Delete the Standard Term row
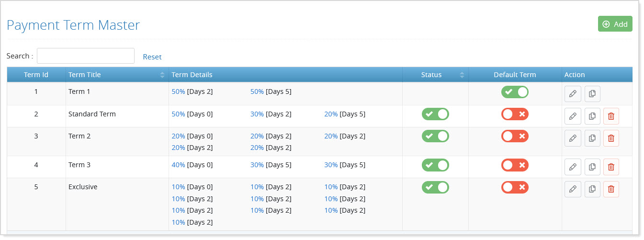Image resolution: width=644 pixels, height=240 pixels. coord(611,116)
